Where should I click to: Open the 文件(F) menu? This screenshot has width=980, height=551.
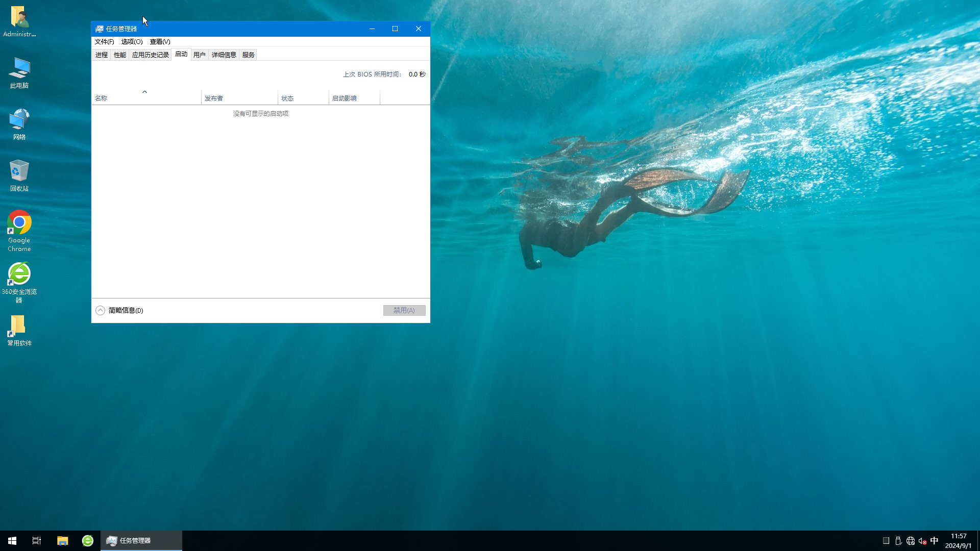104,42
